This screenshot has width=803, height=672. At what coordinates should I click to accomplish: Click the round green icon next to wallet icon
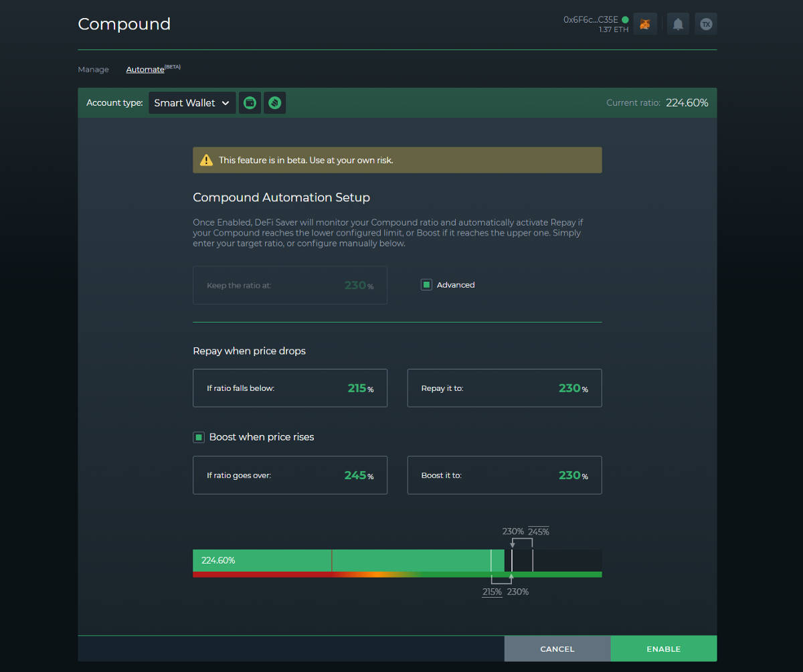274,103
